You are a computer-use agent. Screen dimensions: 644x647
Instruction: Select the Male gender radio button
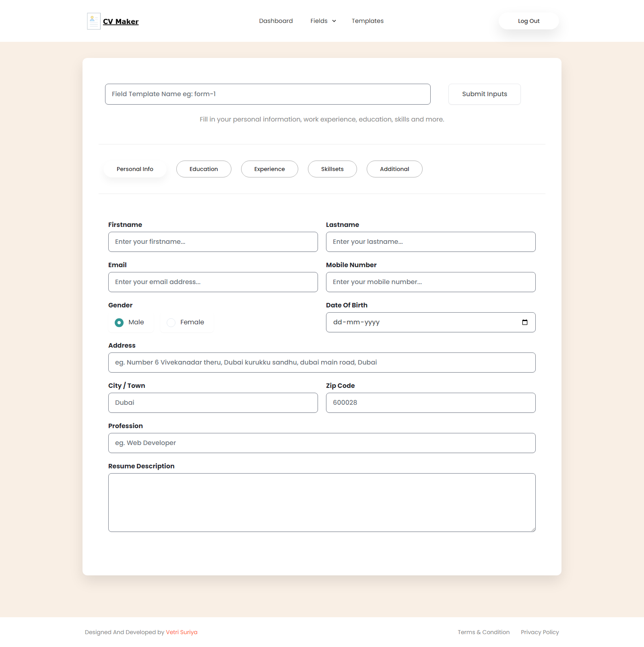pos(119,323)
